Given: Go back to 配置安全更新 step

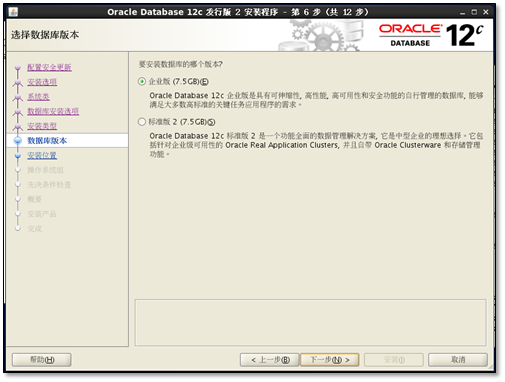Looking at the screenshot, I should pyautogui.click(x=49, y=67).
